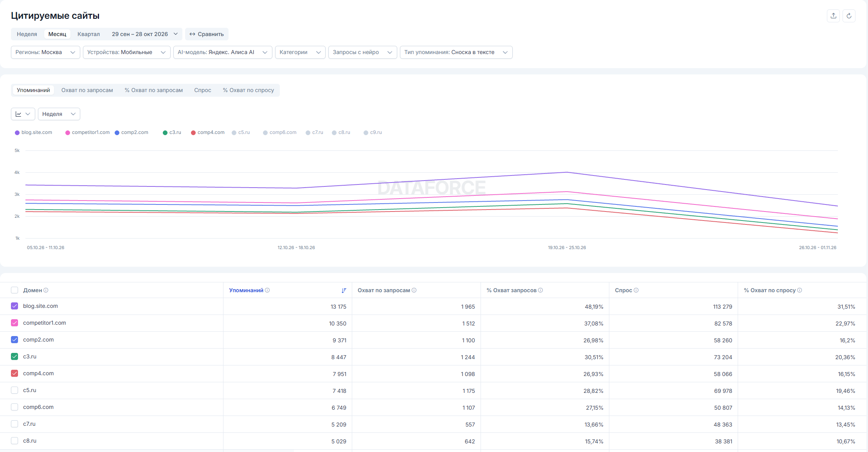Click info icon next to Упоминаний header

(x=267, y=290)
